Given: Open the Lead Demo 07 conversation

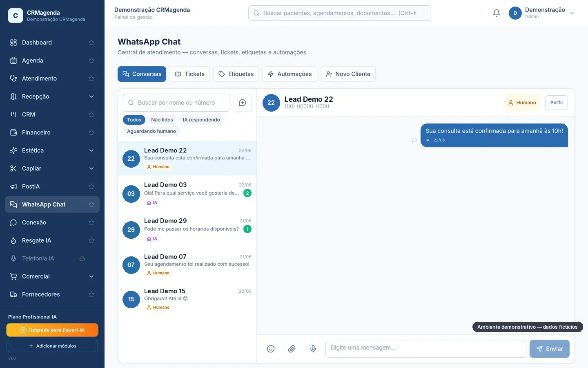Looking at the screenshot, I should [187, 265].
